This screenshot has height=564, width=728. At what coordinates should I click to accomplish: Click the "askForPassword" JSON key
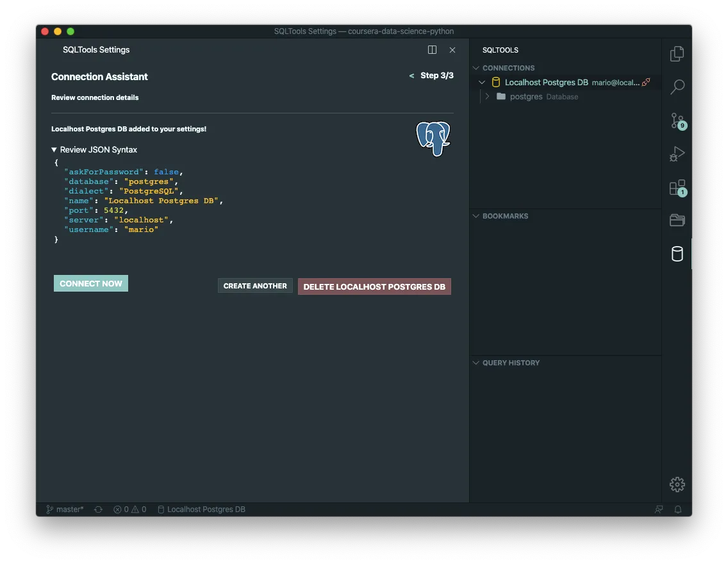click(104, 172)
